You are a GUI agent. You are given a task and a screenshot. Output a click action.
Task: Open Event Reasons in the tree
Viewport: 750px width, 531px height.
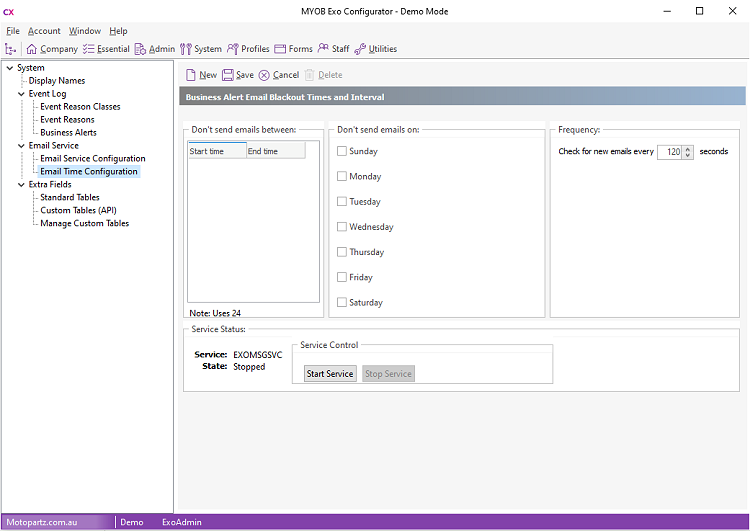coord(67,120)
